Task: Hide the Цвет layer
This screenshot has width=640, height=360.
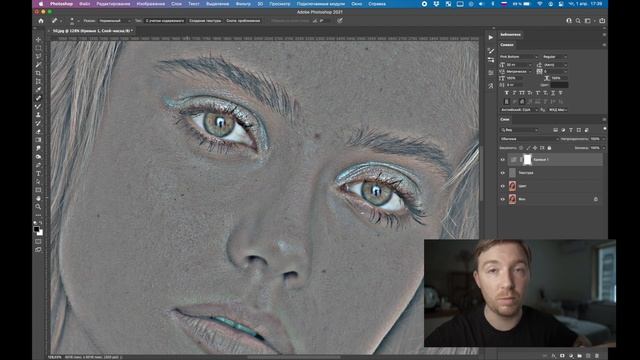Action: 503,186
